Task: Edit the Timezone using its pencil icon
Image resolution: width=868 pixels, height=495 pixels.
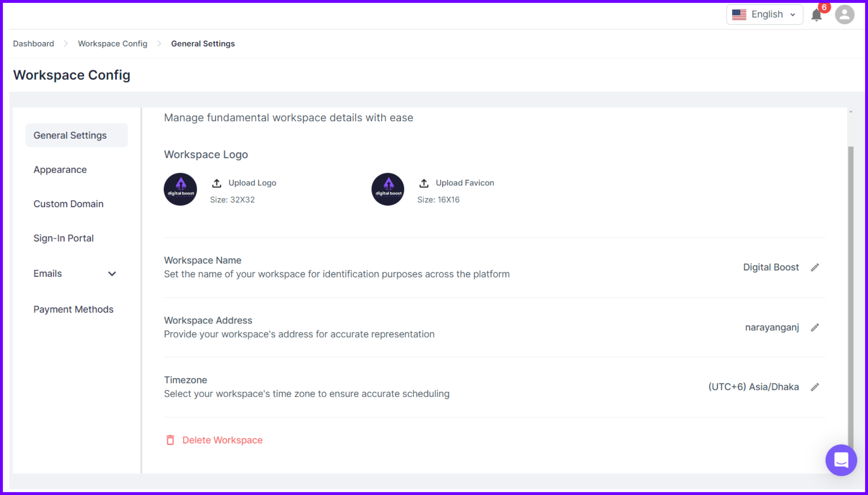Action: (x=815, y=387)
